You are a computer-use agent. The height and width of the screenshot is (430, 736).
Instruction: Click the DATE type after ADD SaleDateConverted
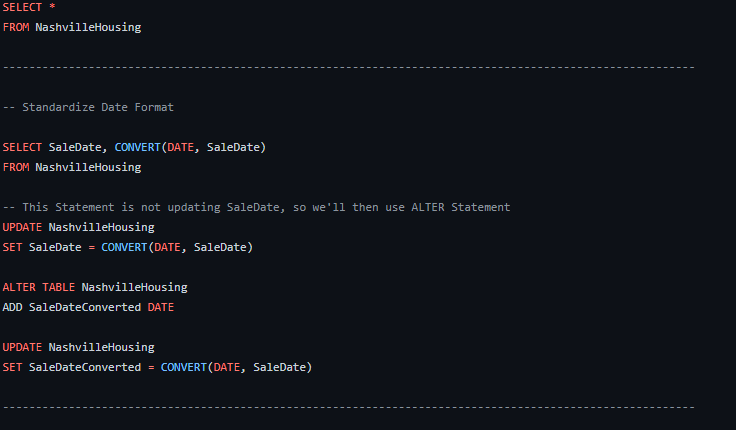tap(161, 307)
